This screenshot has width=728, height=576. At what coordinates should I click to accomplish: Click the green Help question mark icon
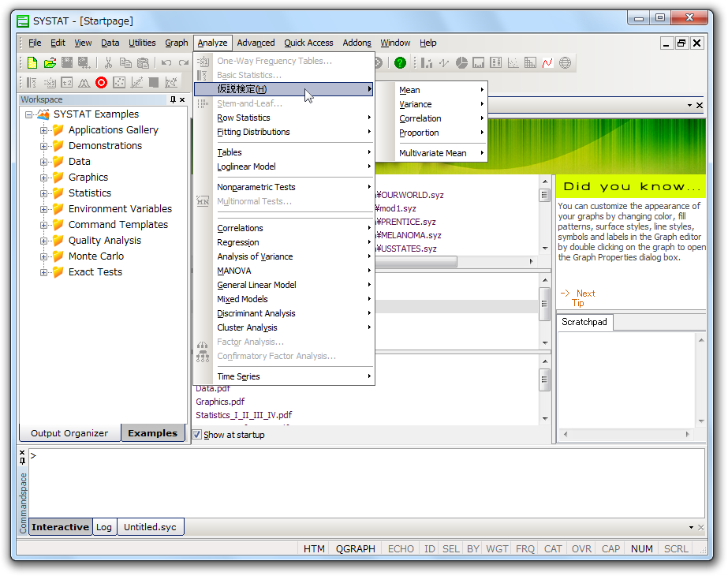click(400, 62)
